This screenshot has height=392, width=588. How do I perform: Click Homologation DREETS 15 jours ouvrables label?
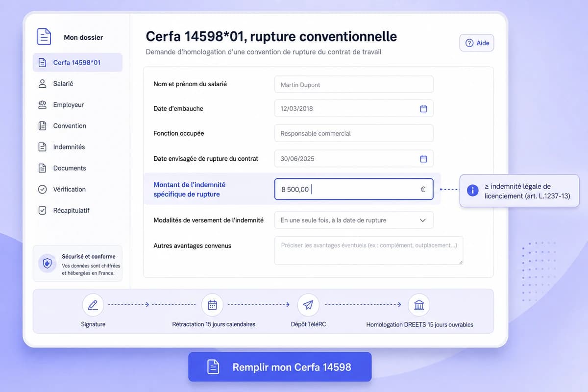pos(420,324)
